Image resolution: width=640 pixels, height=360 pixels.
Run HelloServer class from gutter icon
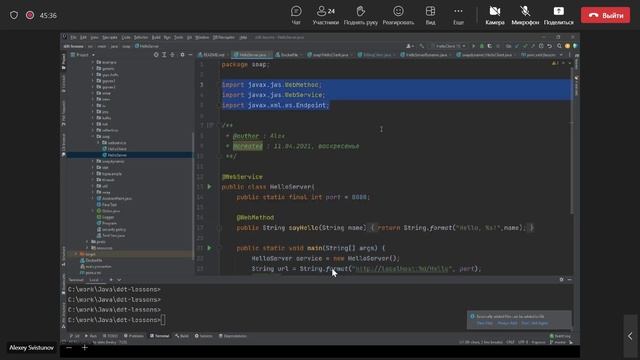point(209,187)
